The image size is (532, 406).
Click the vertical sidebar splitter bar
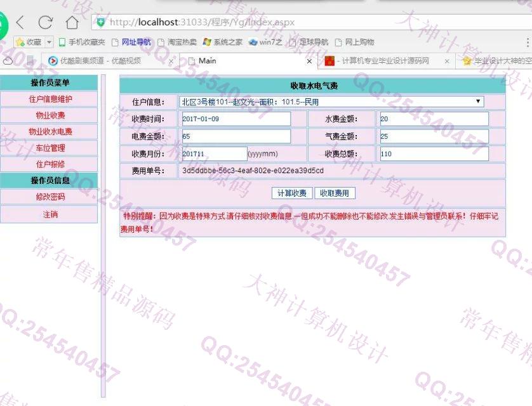103,236
